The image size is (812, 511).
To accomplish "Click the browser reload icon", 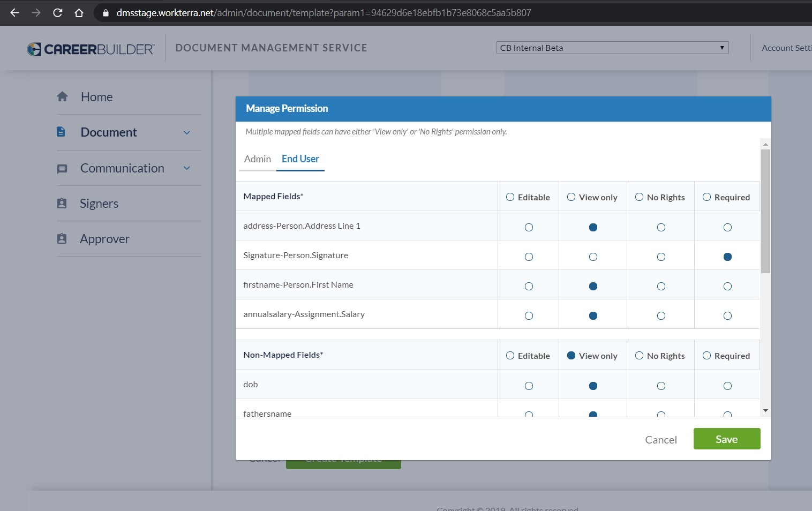I will (57, 12).
